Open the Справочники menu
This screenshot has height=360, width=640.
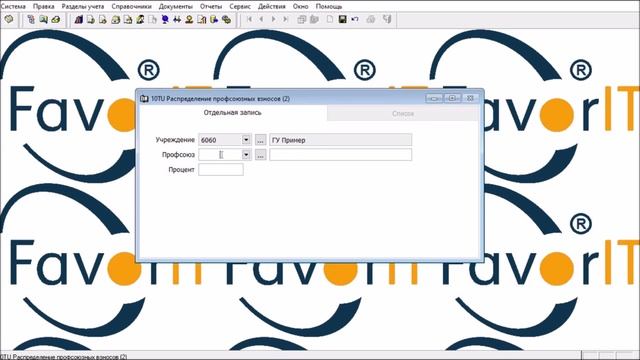point(131,6)
